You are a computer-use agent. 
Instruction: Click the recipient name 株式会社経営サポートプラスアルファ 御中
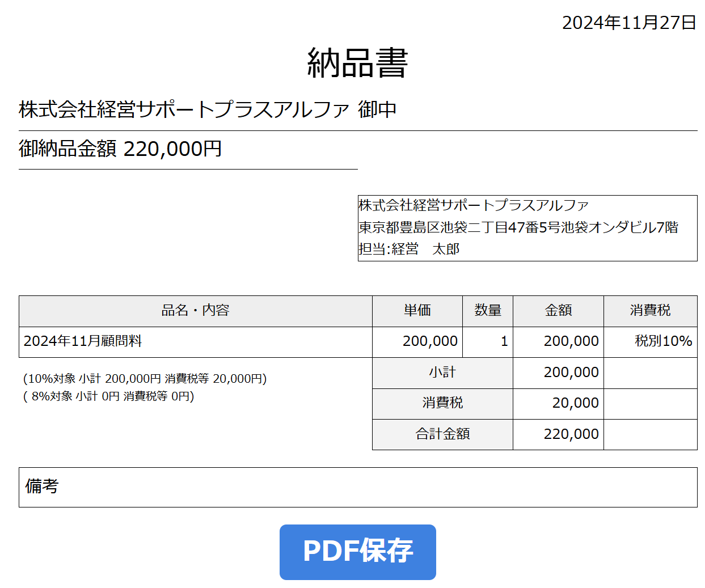pyautogui.click(x=208, y=109)
